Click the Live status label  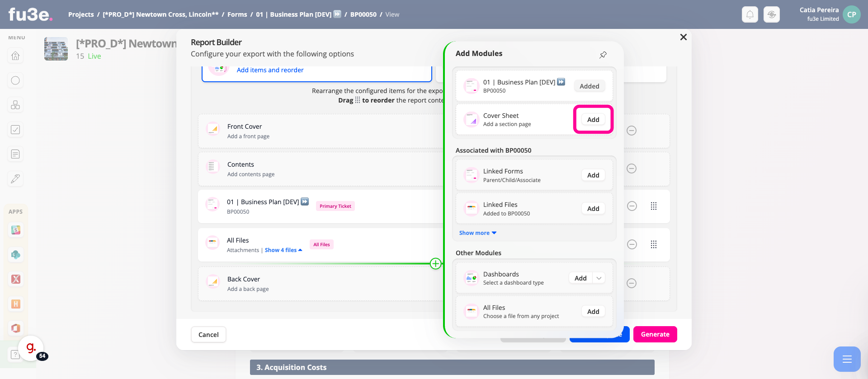point(94,56)
